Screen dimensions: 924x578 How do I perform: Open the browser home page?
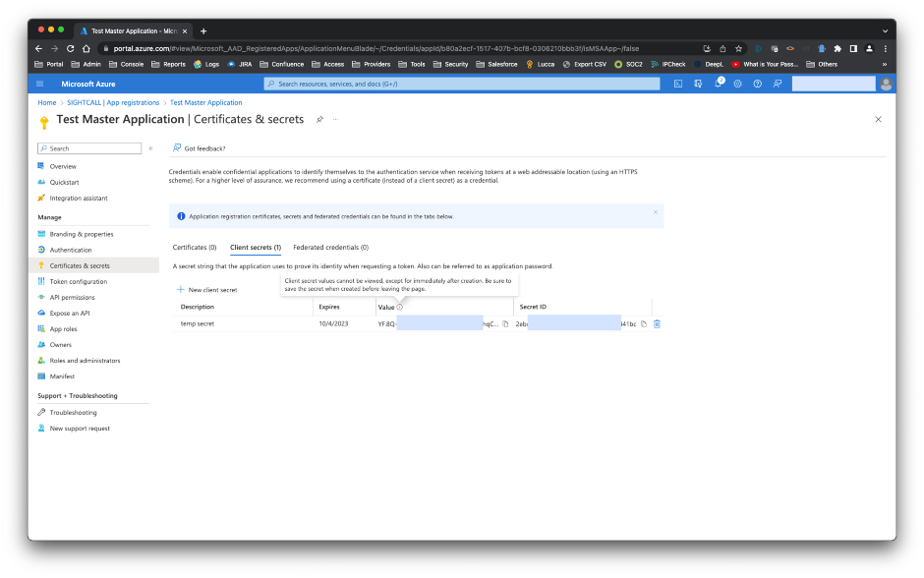click(x=87, y=48)
